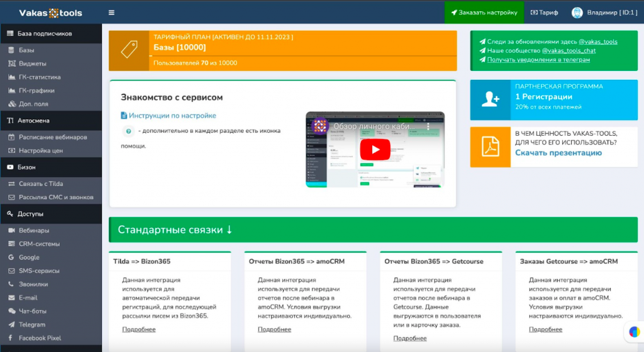Click Получать уведомления в телеграм
The image size is (644, 352).
coord(538,60)
